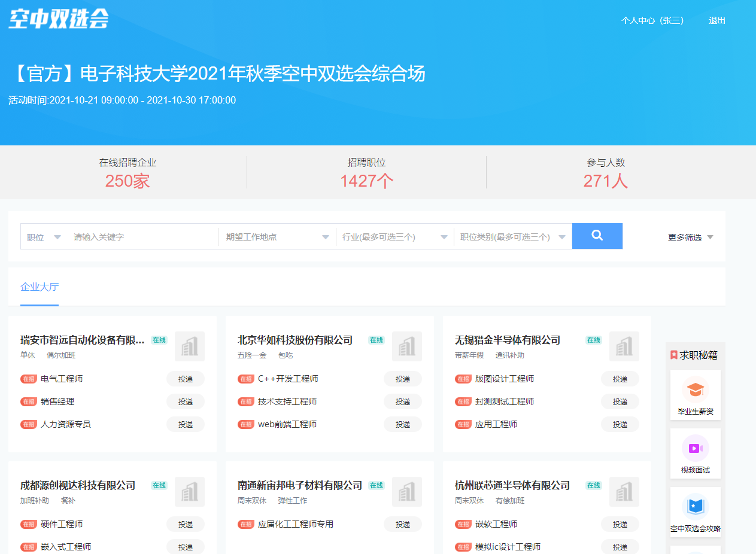Open the 职位类别 dropdown
Viewport: 756px width, 554px height.
512,236
